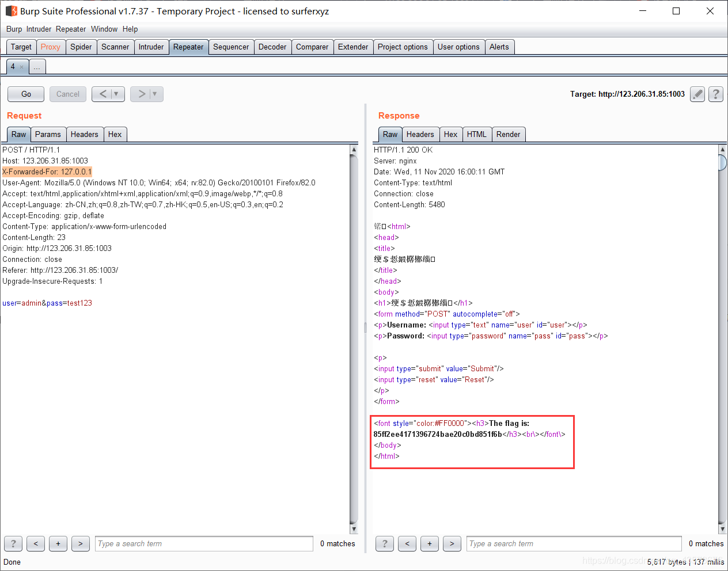This screenshot has width=728, height=571.
Task: Open the Help menu
Action: 130,29
